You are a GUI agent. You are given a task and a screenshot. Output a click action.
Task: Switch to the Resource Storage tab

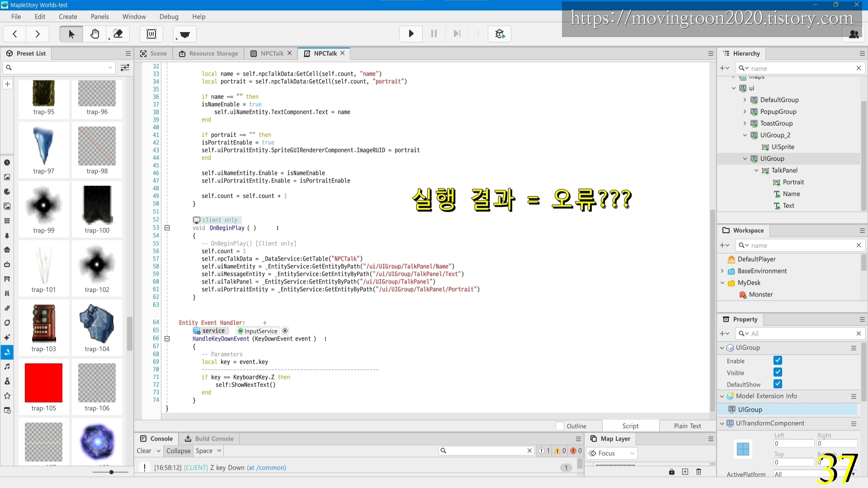(x=208, y=53)
